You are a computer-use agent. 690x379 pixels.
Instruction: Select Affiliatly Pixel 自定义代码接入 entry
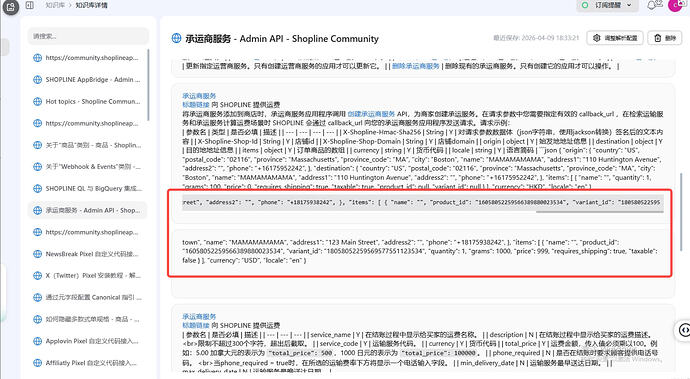(x=88, y=363)
